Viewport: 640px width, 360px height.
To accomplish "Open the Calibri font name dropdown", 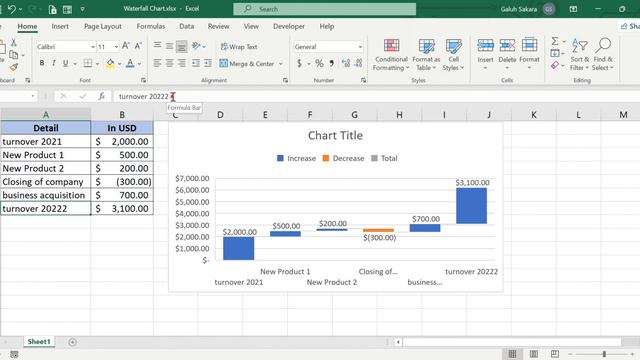I will pos(93,47).
